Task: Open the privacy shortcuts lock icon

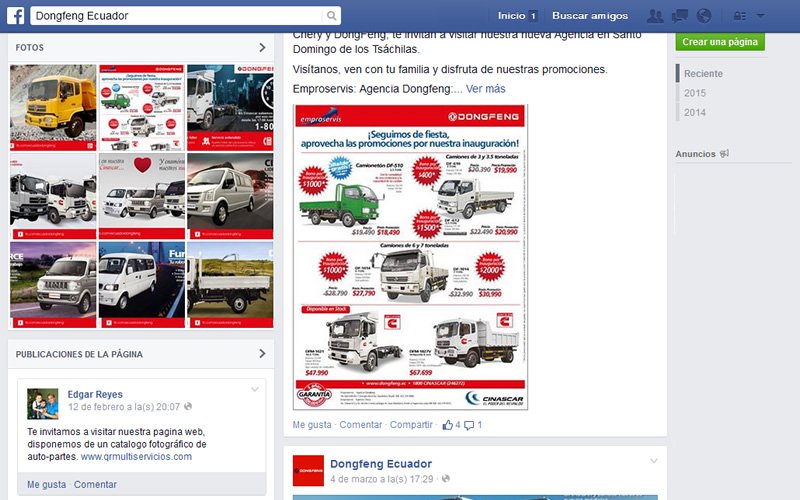Action: (x=741, y=16)
